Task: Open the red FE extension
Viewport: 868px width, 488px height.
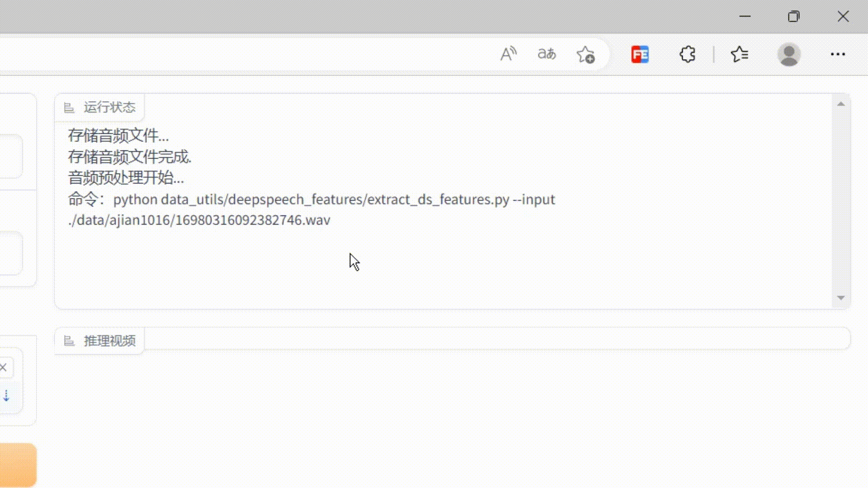Action: (640, 55)
